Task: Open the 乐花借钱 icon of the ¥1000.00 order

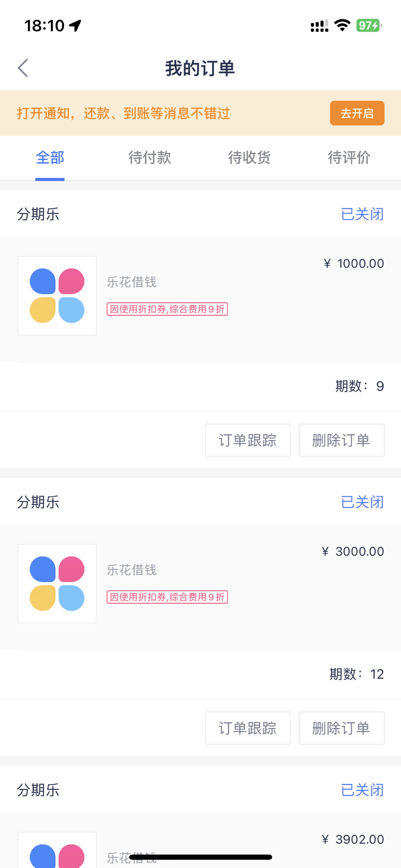Action: (57, 296)
